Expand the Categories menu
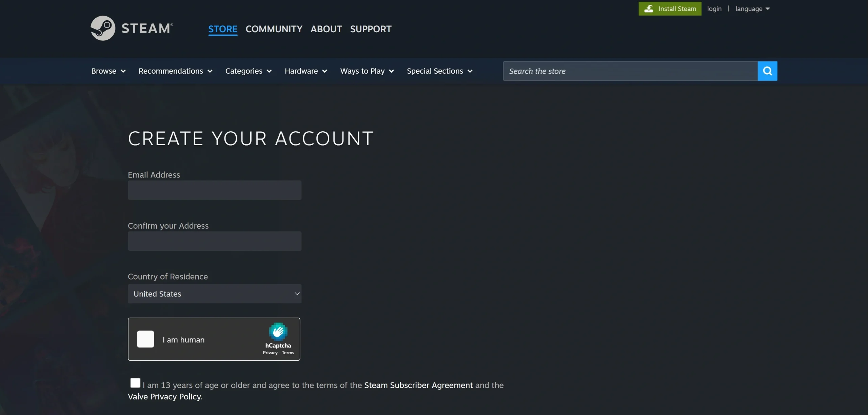 click(x=248, y=71)
